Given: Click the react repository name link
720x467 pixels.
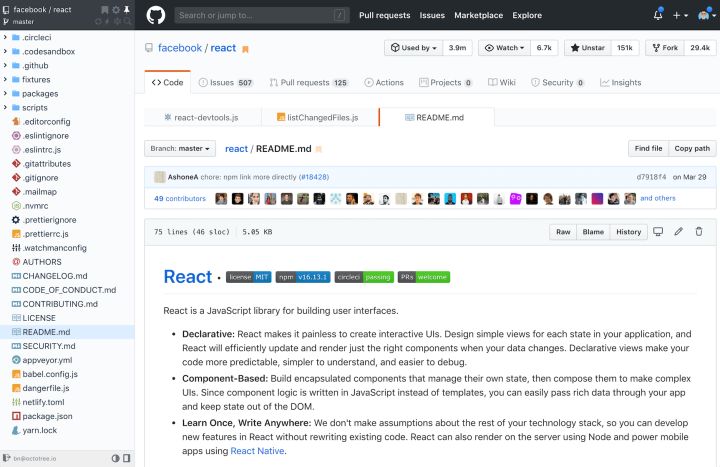Looking at the screenshot, I should pos(223,48).
